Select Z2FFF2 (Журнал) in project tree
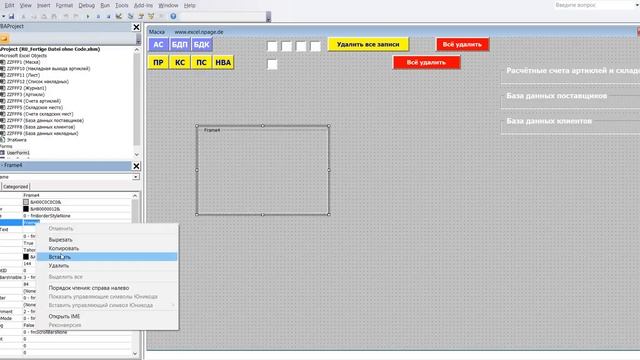 [x=27, y=88]
